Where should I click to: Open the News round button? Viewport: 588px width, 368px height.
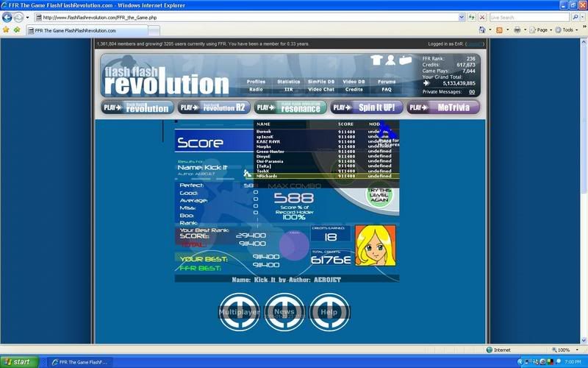pyautogui.click(x=284, y=311)
